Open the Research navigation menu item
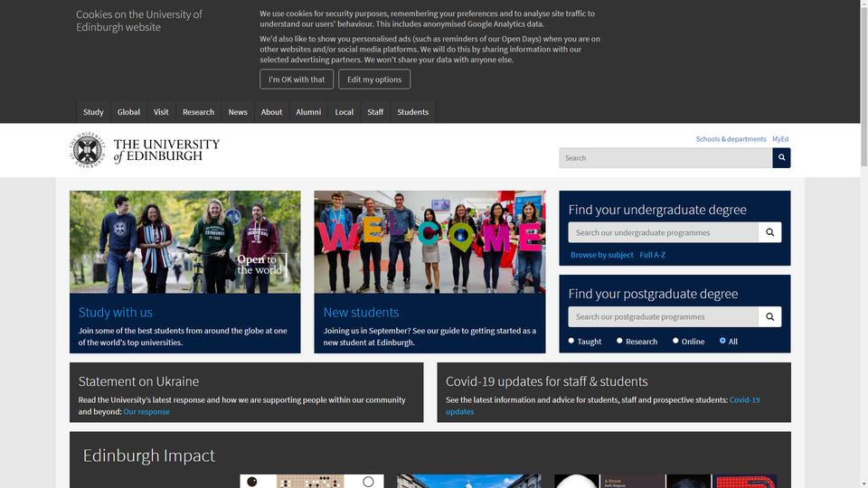The image size is (868, 488). pos(198,112)
